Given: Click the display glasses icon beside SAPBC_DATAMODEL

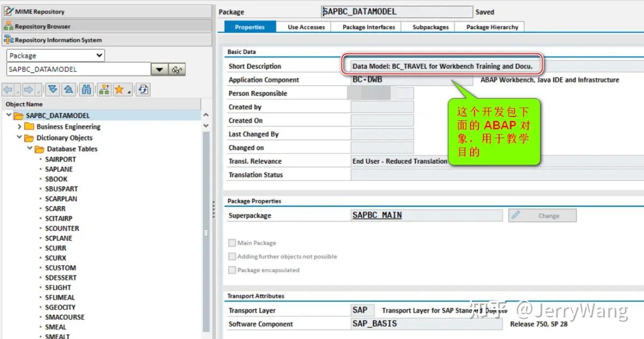Looking at the screenshot, I should [x=177, y=69].
